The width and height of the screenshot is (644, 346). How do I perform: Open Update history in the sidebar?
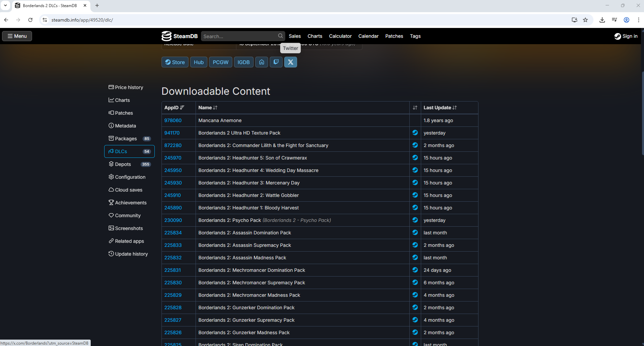[x=129, y=254]
